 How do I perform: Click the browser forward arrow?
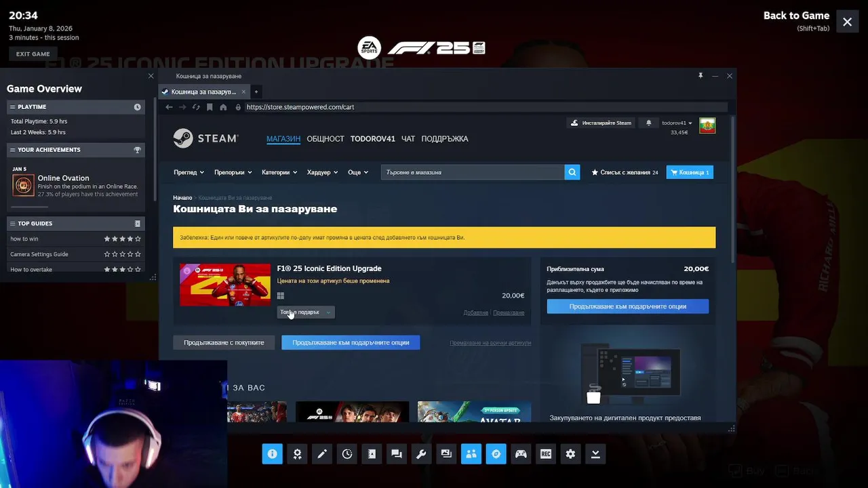coord(182,107)
